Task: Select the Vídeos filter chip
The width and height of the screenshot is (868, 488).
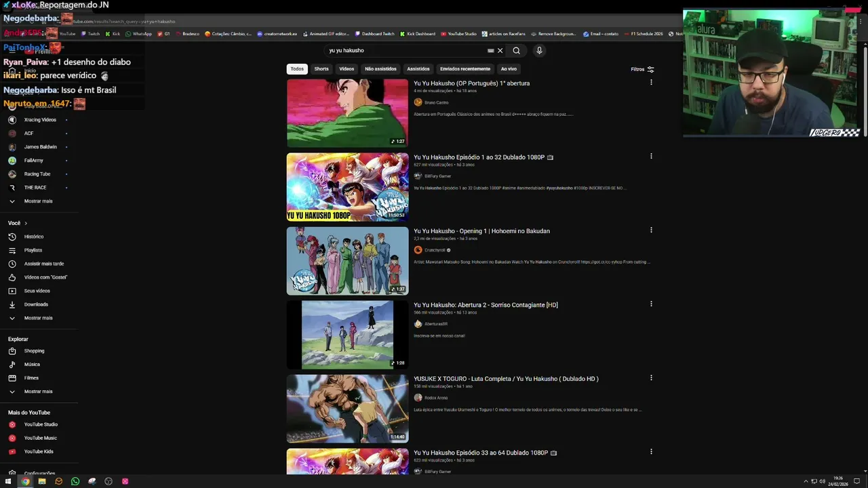Action: pos(347,68)
